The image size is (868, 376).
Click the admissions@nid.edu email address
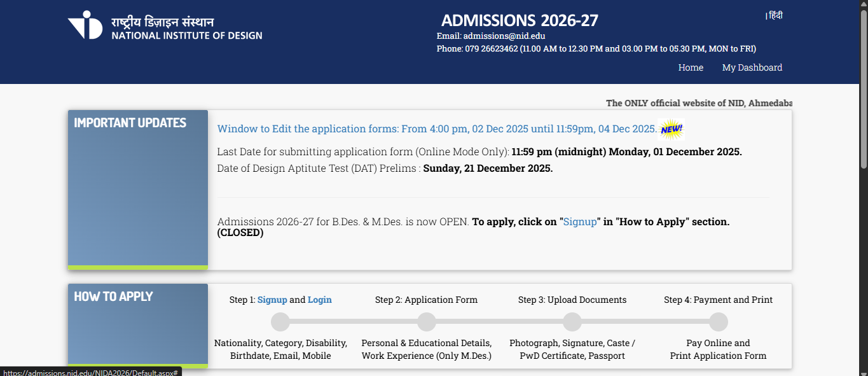click(x=504, y=36)
